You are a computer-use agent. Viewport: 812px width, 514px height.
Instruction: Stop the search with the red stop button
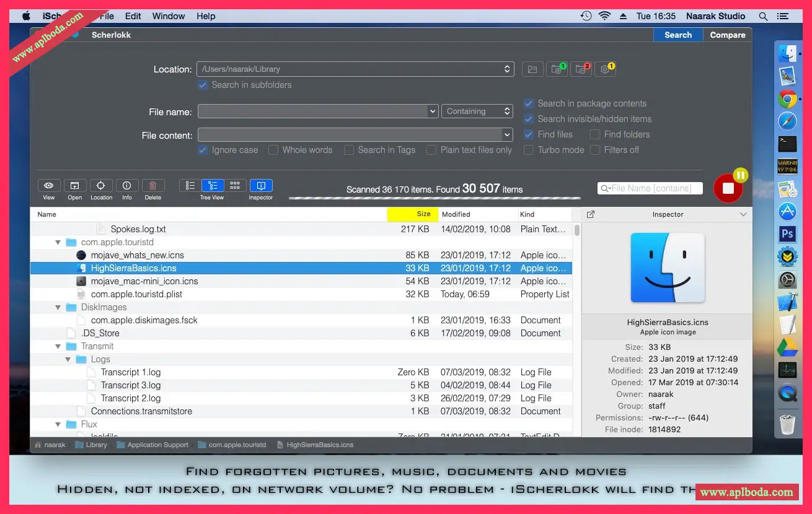(x=728, y=189)
